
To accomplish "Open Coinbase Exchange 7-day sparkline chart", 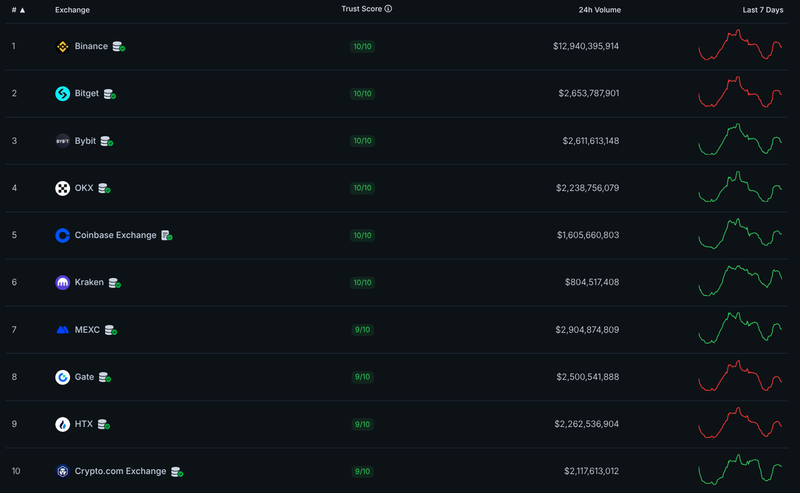I will [740, 234].
